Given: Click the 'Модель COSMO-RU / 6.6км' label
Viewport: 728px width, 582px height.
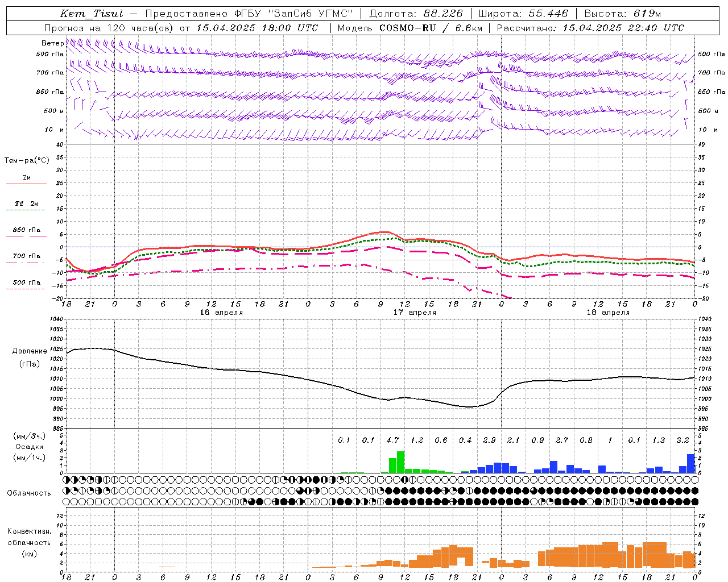Looking at the screenshot, I should (409, 28).
